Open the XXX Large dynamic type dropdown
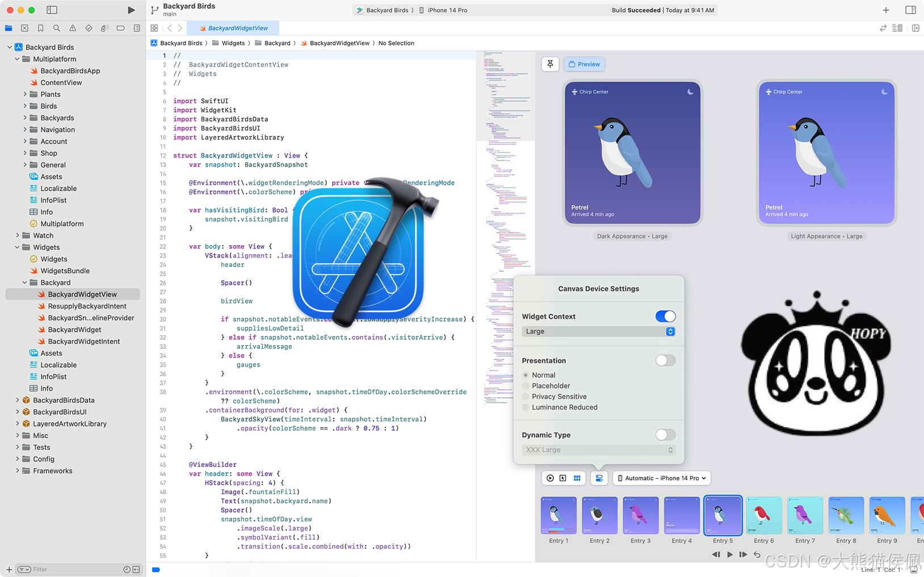The width and height of the screenshot is (924, 577). click(x=599, y=450)
